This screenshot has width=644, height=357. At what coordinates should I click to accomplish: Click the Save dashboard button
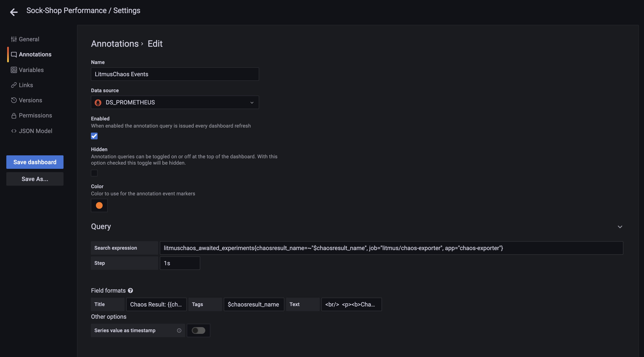pos(35,162)
